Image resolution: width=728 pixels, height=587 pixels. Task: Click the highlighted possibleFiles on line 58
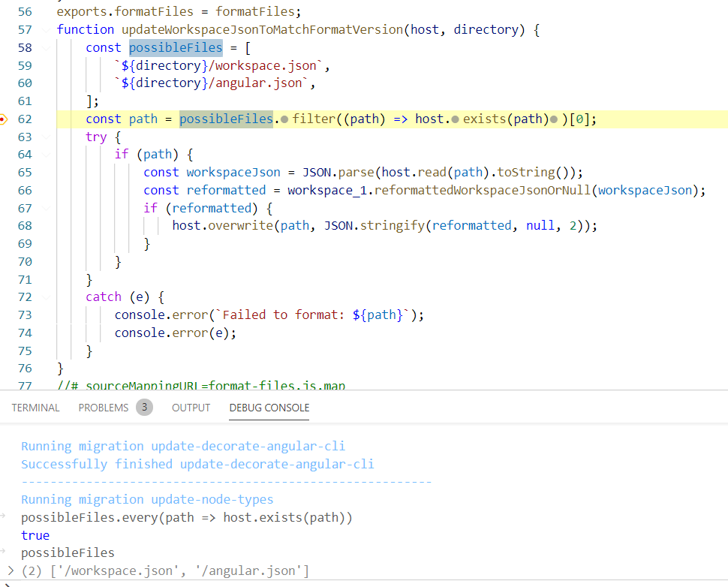176,48
